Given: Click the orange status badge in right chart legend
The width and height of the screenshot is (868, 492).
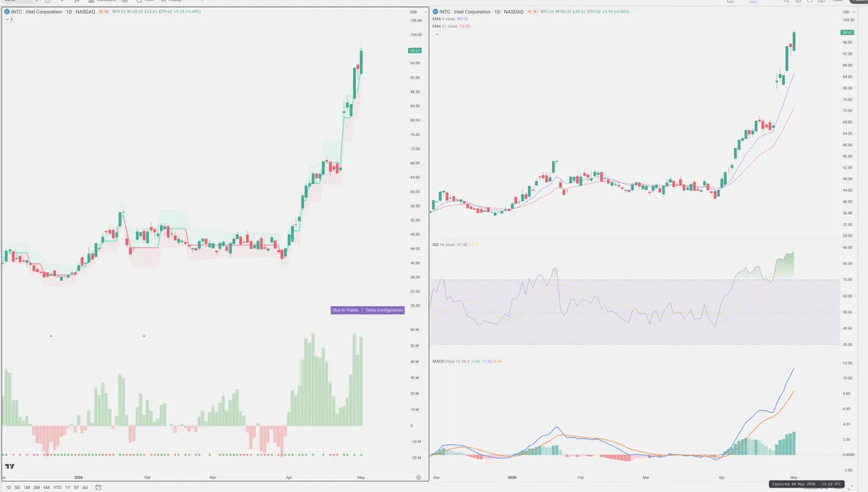Looking at the screenshot, I should pos(529,12).
